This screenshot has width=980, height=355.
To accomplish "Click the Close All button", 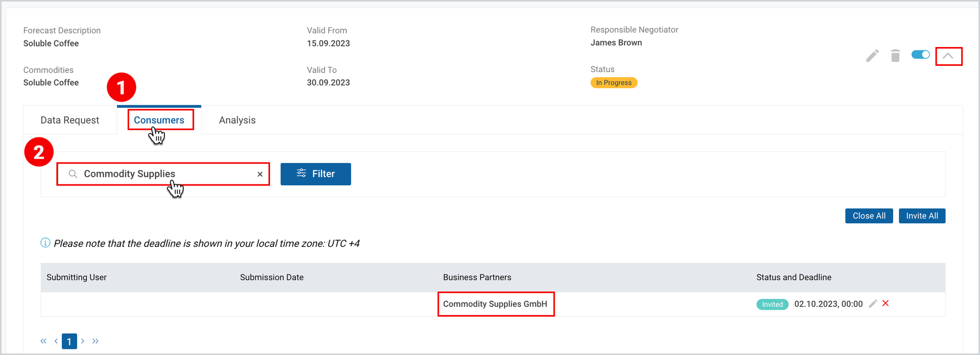I will (x=869, y=216).
